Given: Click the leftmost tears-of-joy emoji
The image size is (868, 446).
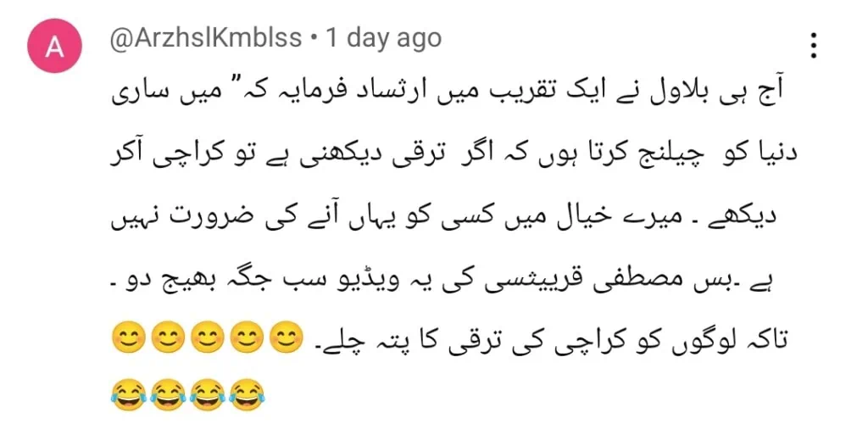Looking at the screenshot, I should [129, 394].
